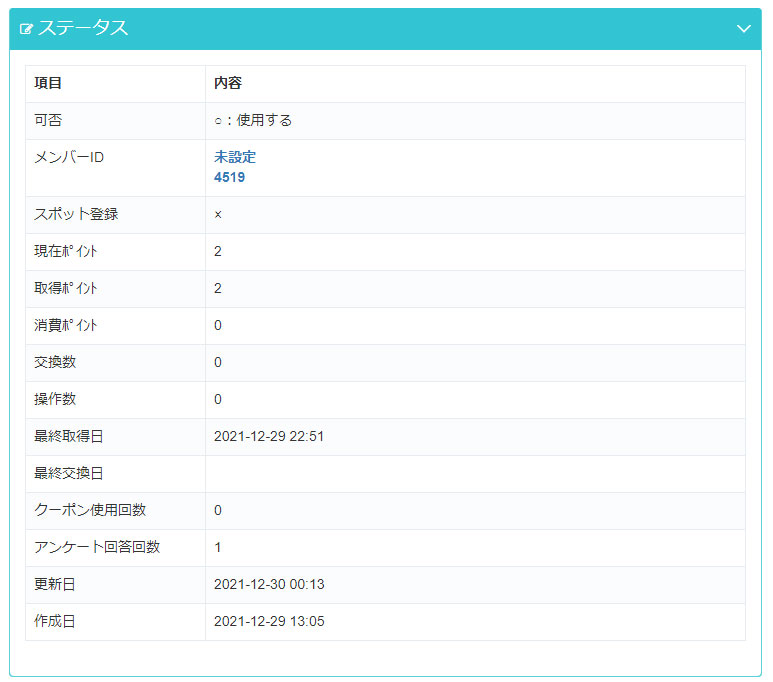Select the 項目 column header
Image resolution: width=773 pixels, height=682 pixels.
click(48, 84)
